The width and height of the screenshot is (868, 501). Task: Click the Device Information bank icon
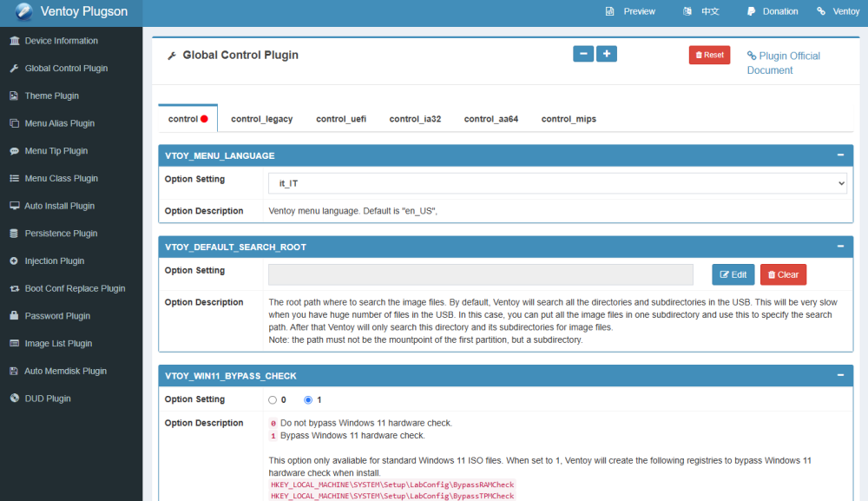(15, 41)
